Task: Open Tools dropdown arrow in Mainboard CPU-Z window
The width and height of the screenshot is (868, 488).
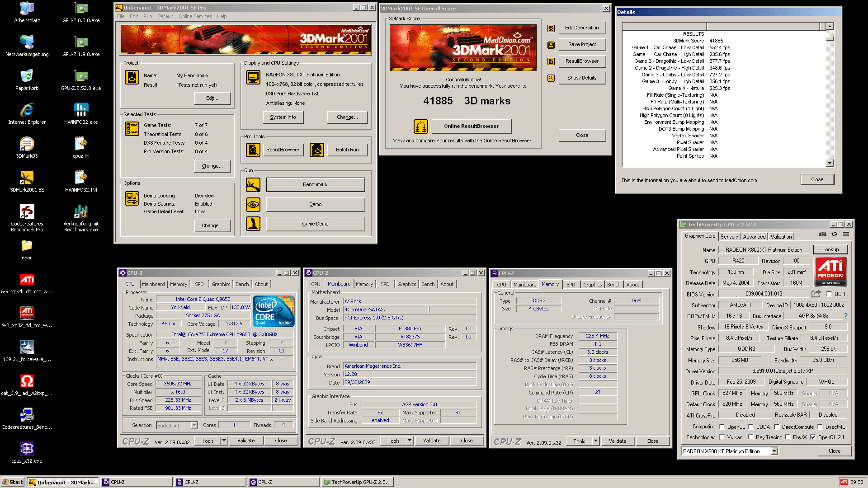Action: [x=410, y=441]
